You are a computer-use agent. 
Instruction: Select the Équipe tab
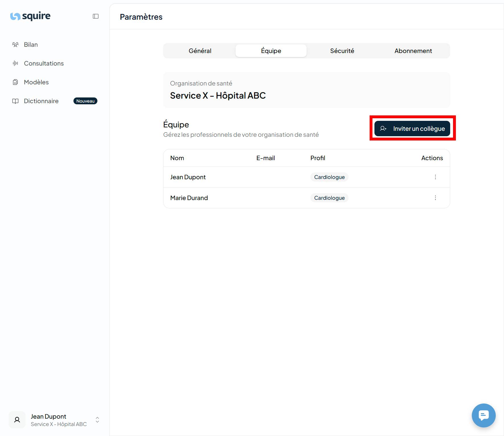point(271,51)
